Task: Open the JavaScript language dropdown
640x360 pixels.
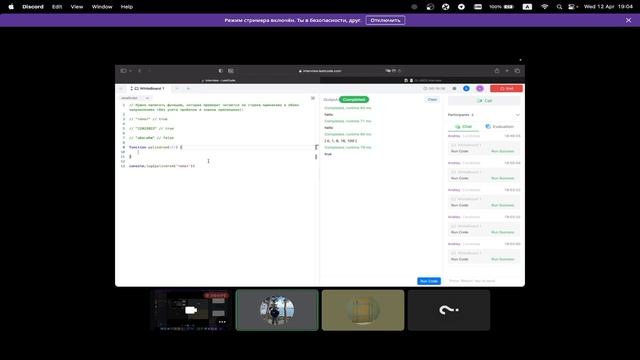Action: (x=130, y=98)
